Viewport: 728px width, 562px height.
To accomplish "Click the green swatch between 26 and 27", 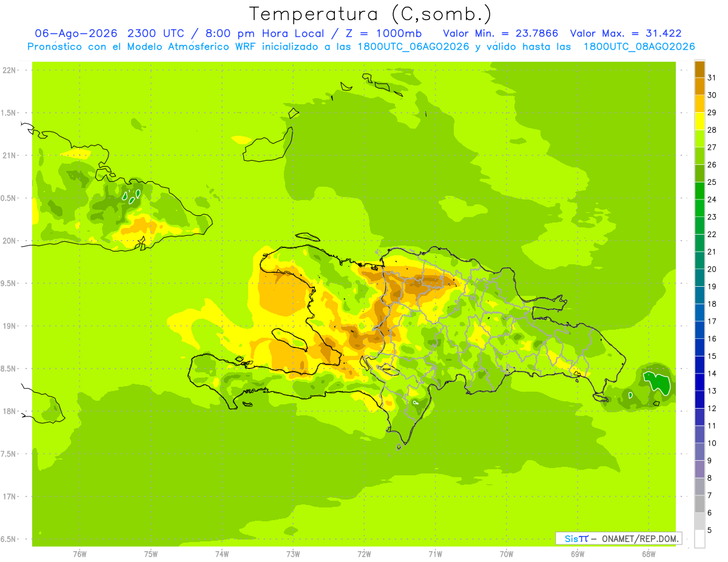I will click(699, 156).
